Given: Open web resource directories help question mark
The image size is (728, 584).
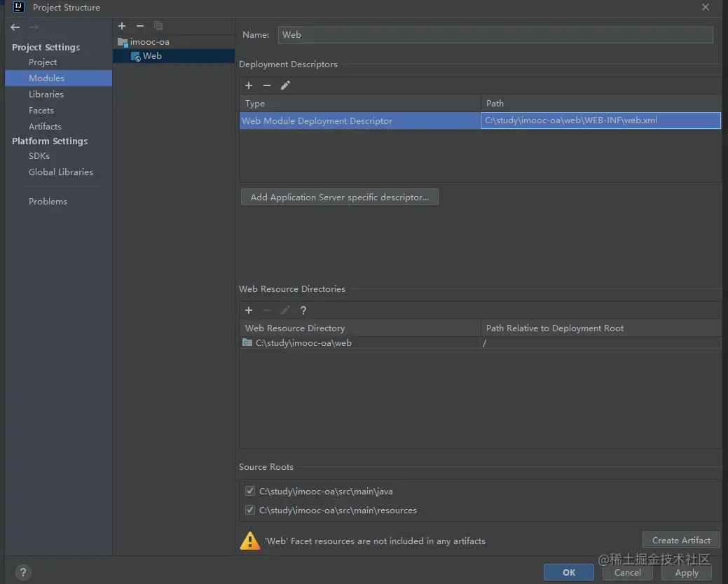Looking at the screenshot, I should point(303,310).
